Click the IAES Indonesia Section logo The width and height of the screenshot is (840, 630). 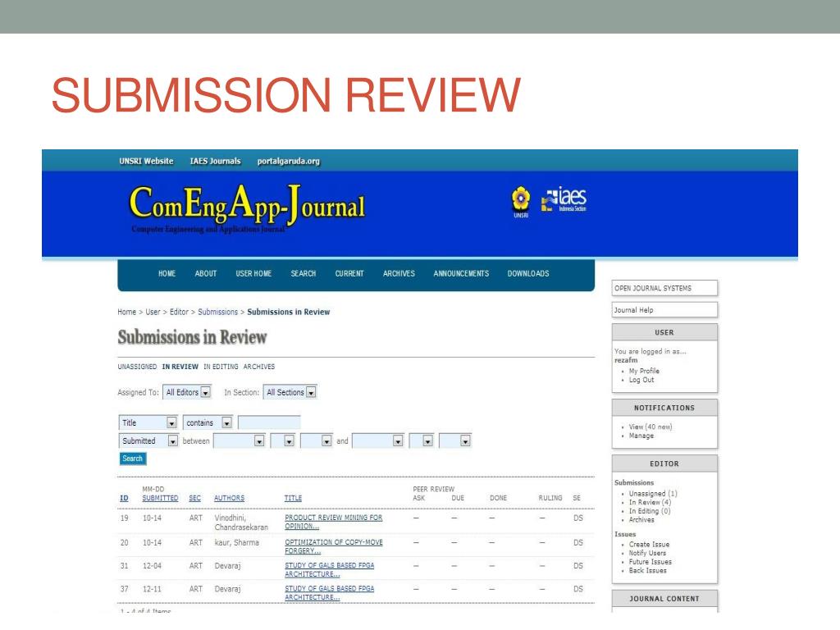(x=564, y=199)
